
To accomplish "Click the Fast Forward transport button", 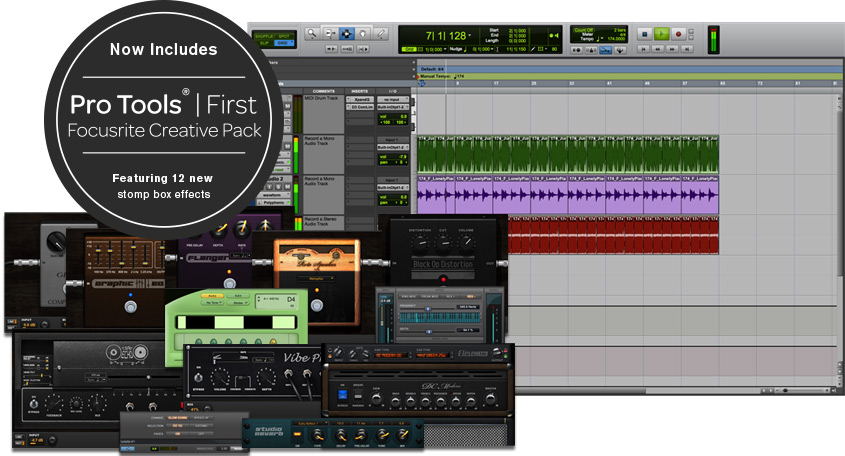I will pyautogui.click(x=672, y=49).
